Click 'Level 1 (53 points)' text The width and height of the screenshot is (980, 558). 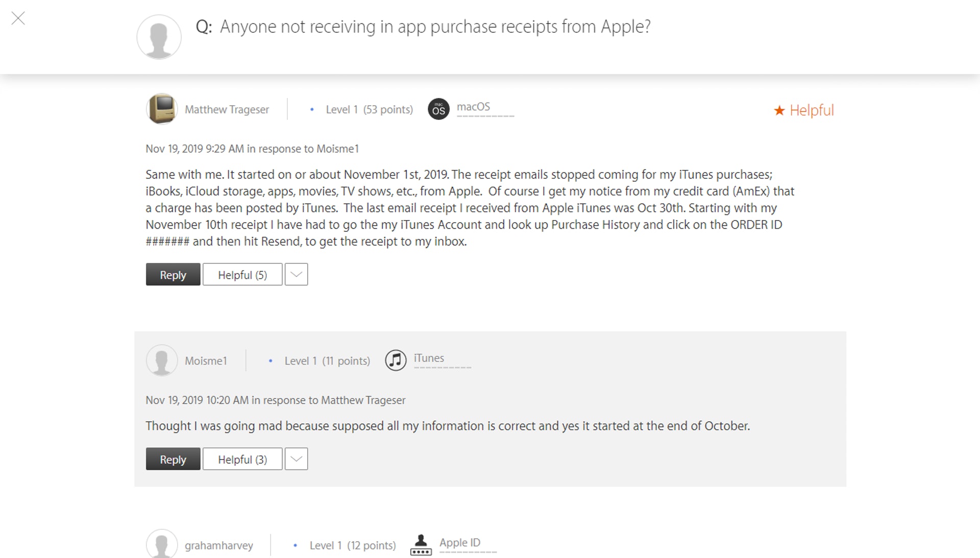tap(369, 110)
